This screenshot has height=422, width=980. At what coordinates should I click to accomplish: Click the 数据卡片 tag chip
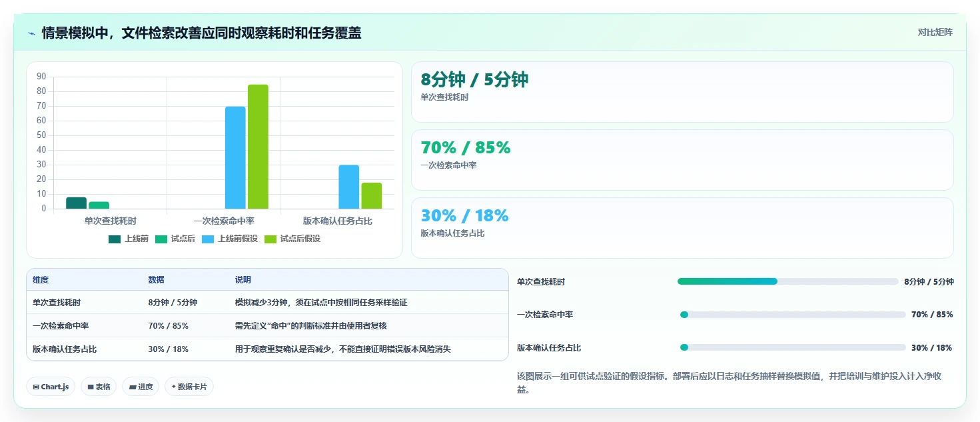click(x=189, y=387)
